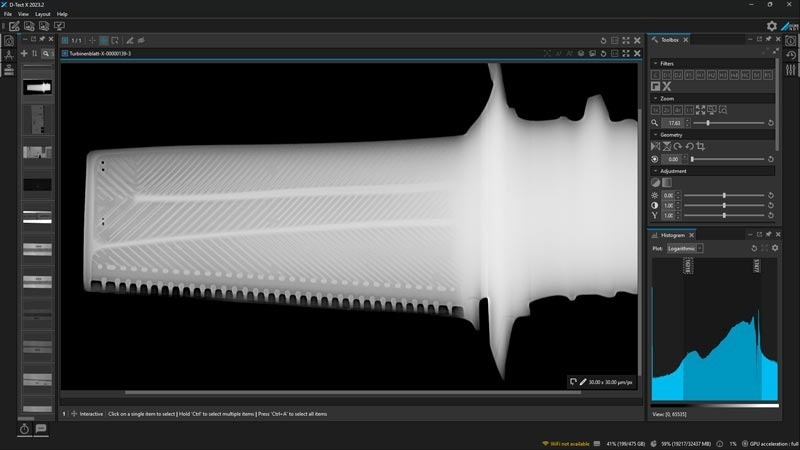Toggle the invert image adjustment button

tap(656, 183)
